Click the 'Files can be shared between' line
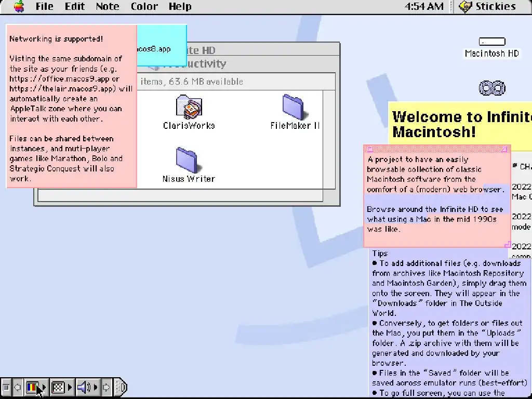 pos(61,138)
